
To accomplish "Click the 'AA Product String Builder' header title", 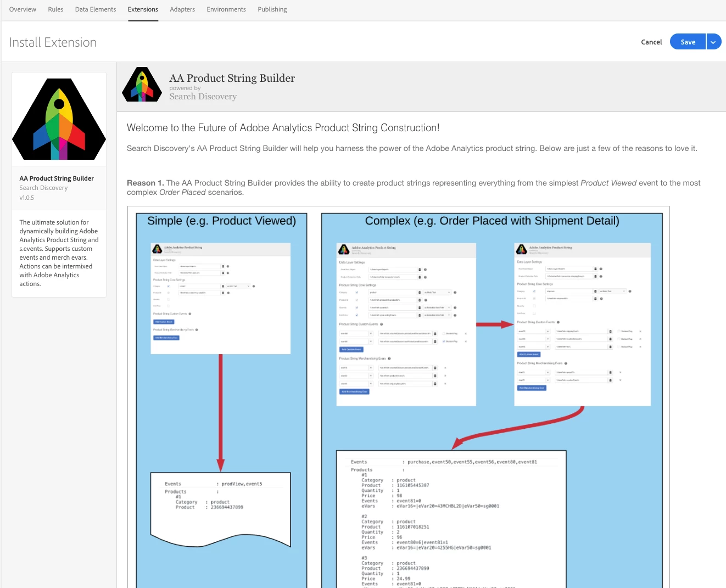I will (232, 78).
